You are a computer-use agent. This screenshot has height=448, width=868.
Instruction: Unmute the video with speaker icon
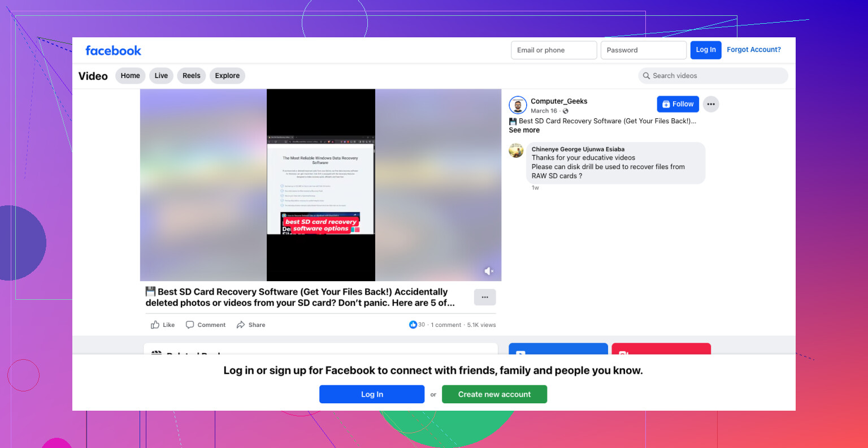[x=489, y=272]
